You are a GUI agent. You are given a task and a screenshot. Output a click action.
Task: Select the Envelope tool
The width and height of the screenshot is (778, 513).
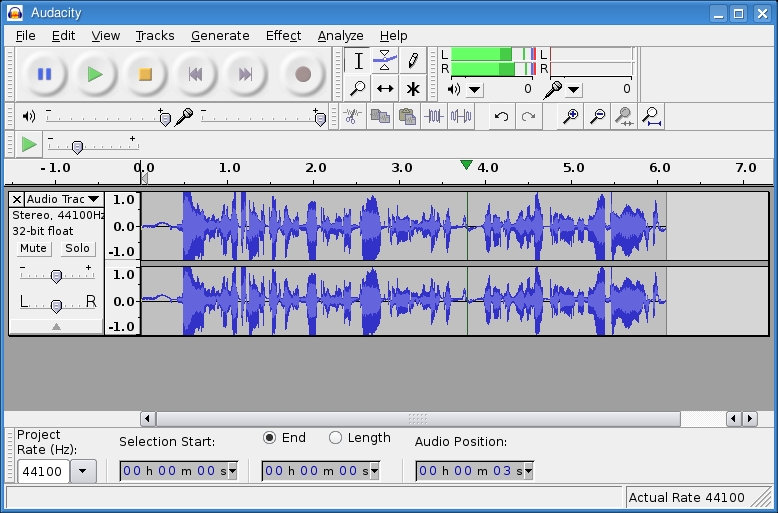pyautogui.click(x=385, y=61)
